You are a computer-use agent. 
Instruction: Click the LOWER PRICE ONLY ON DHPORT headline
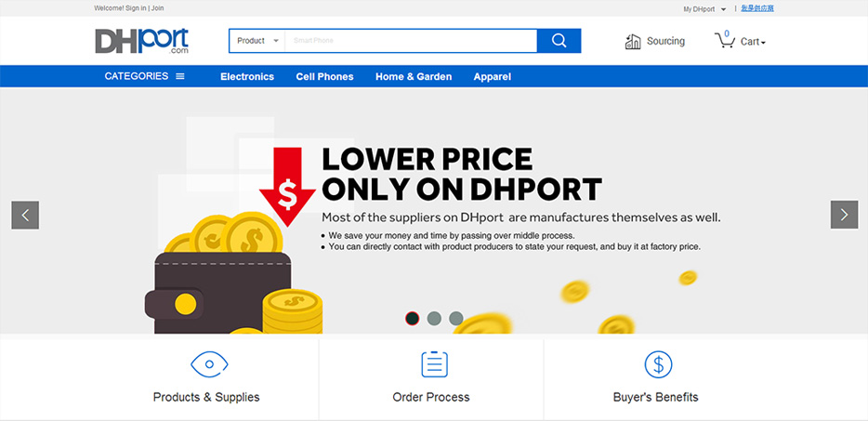click(x=462, y=175)
